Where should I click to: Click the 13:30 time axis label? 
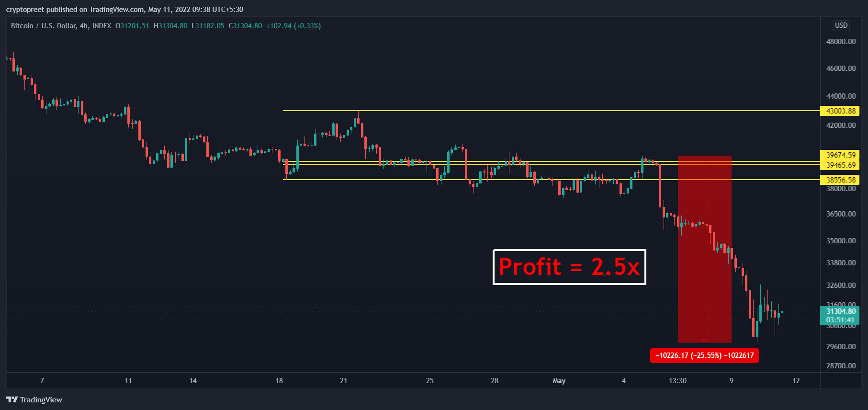[x=677, y=381]
